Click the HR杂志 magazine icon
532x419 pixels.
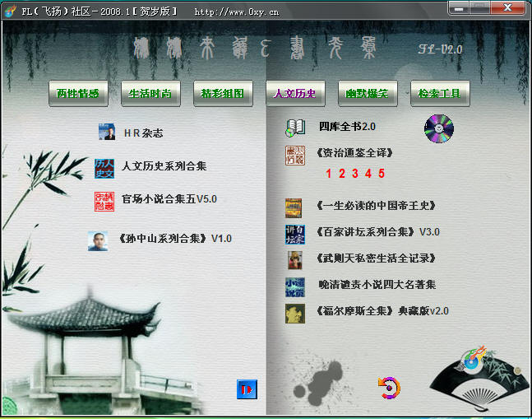click(x=106, y=133)
